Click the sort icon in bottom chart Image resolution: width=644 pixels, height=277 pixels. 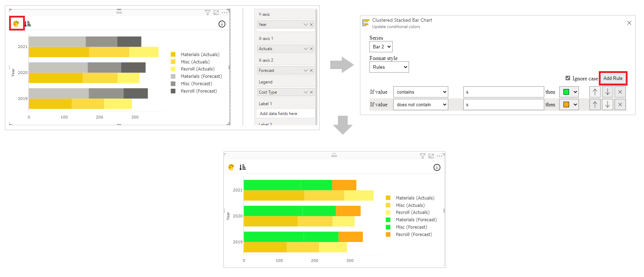[x=242, y=167]
